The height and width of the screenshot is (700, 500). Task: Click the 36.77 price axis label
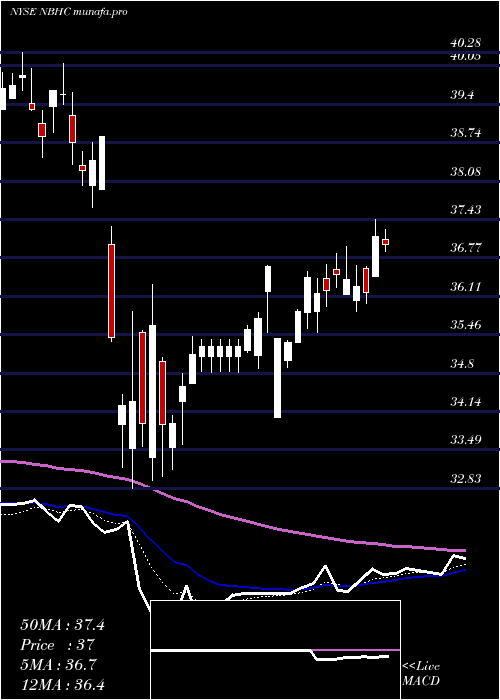466,248
